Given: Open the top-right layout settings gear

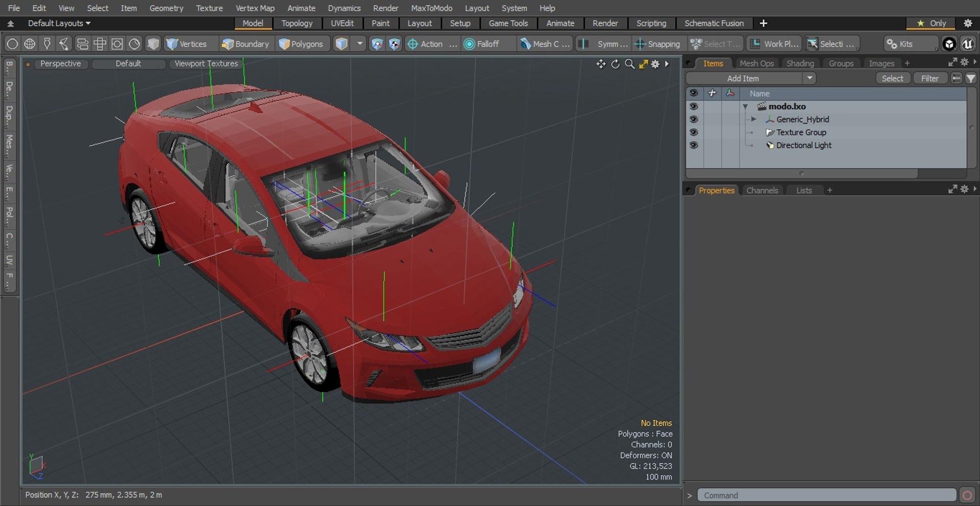Looking at the screenshot, I should (x=967, y=23).
